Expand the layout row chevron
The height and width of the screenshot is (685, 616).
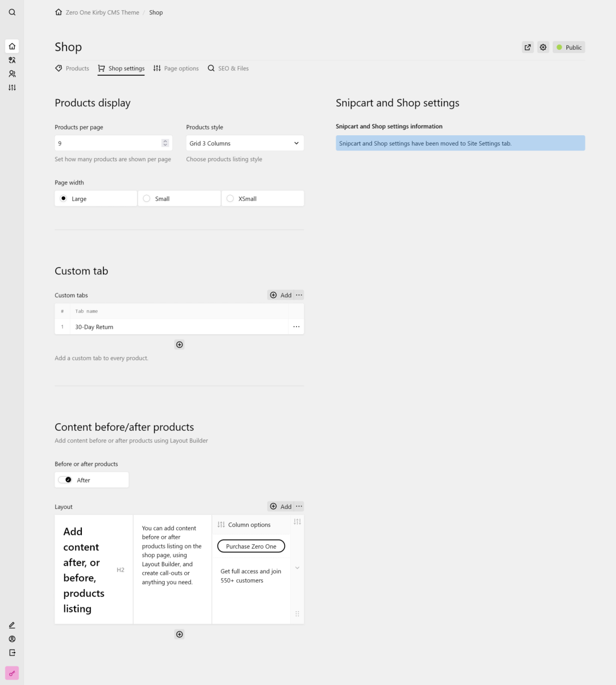297,568
